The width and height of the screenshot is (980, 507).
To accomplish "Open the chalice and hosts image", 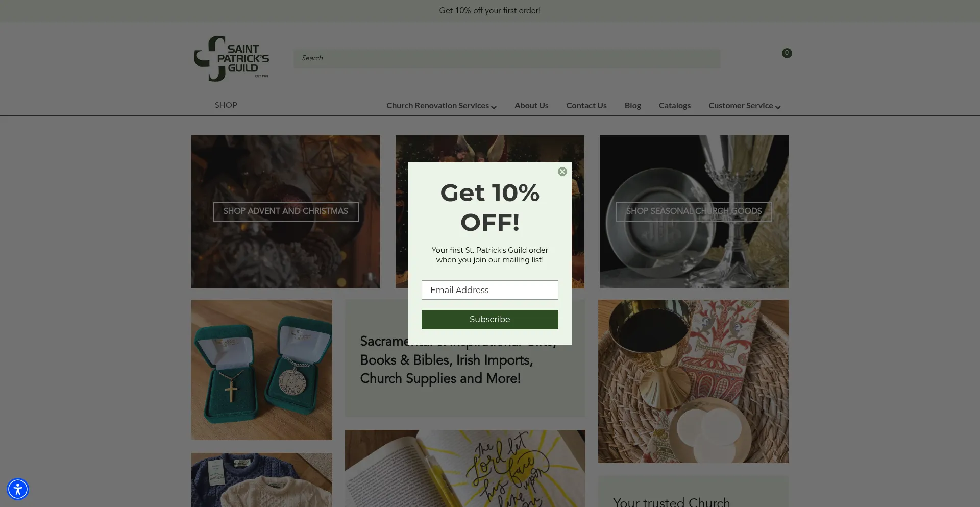I will (693, 381).
